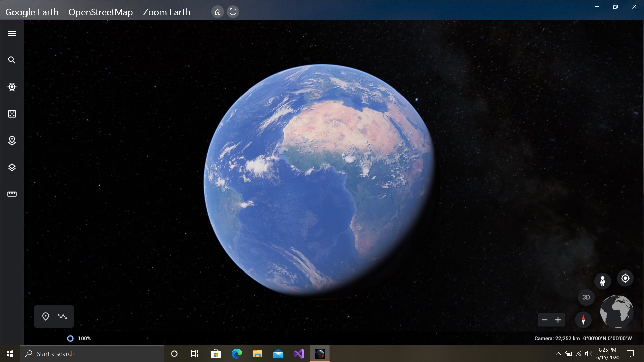
Task: Refresh the current map view
Action: click(x=233, y=12)
